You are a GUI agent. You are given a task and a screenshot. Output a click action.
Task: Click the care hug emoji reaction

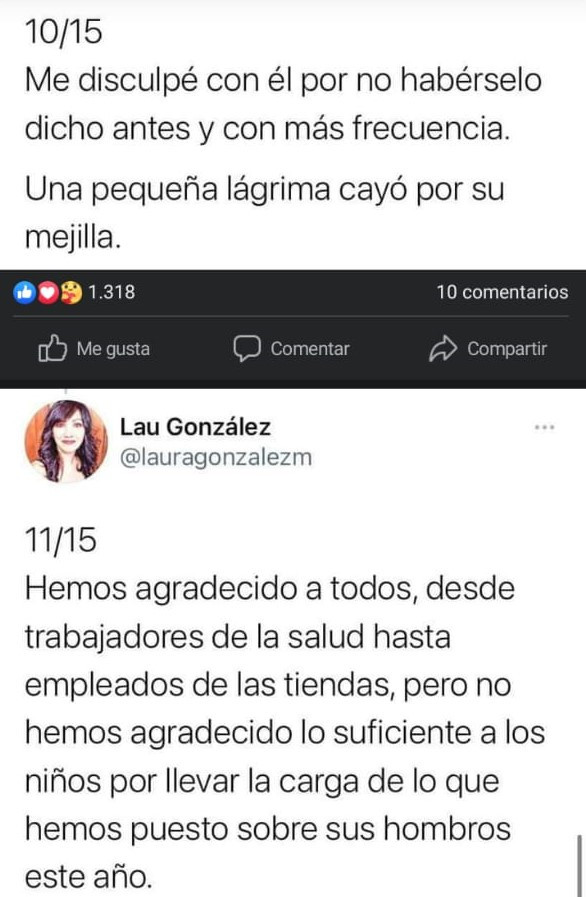pos(70,292)
